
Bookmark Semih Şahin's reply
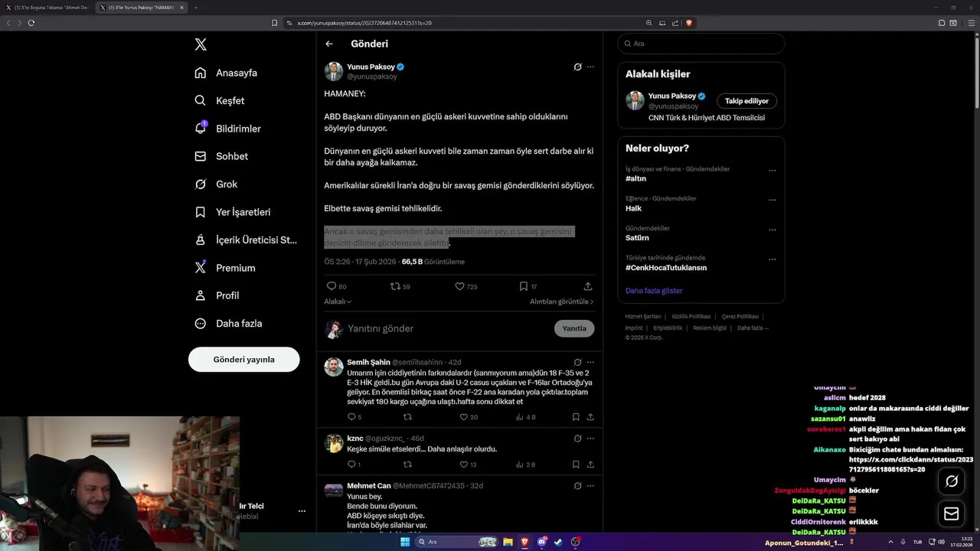point(576,417)
